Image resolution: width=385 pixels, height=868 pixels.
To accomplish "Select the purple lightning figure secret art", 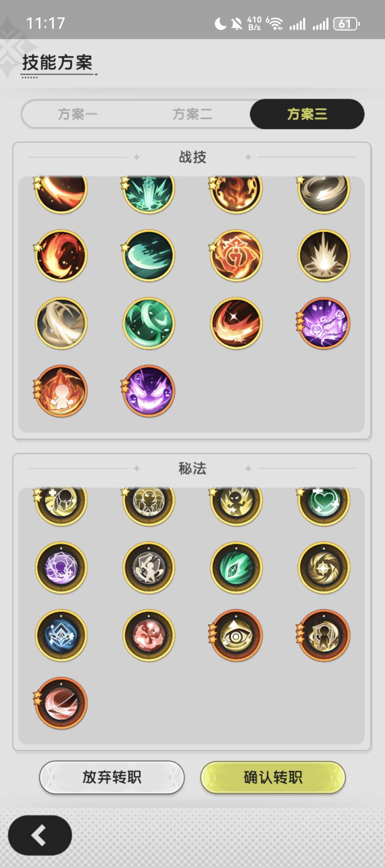I will (x=61, y=568).
